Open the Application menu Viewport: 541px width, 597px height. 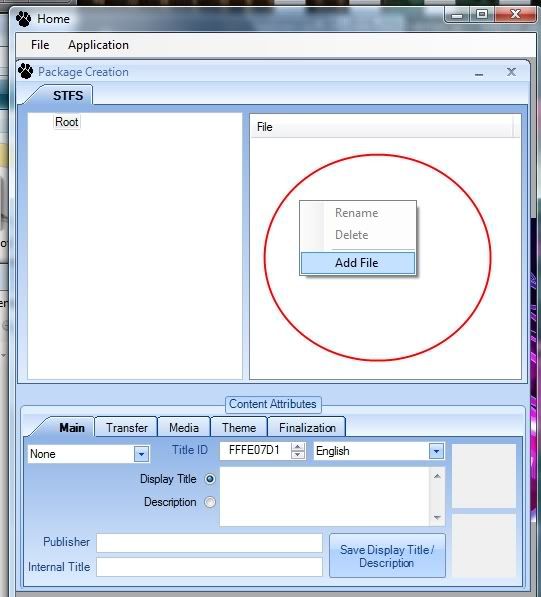[x=98, y=45]
